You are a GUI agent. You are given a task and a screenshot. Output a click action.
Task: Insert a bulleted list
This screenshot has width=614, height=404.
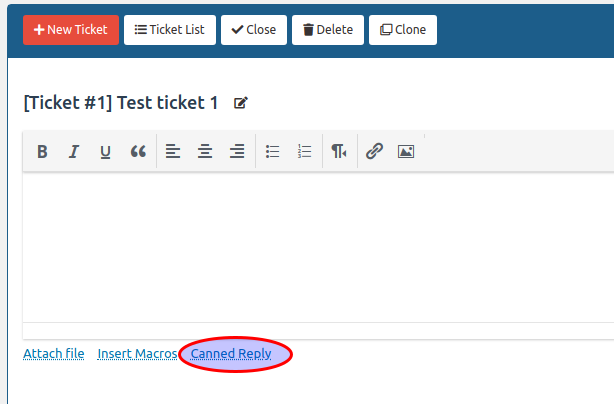pyautogui.click(x=273, y=152)
